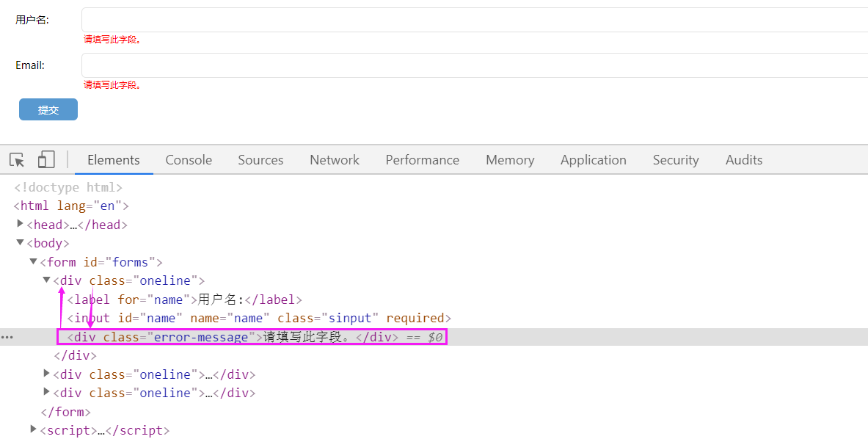Click the blue 提交 submit button
Screen dimensions: 868x439
click(x=48, y=109)
